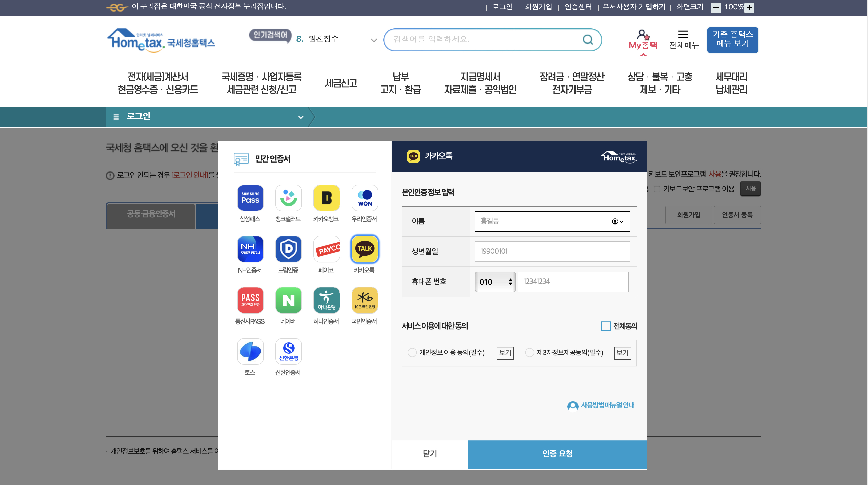Select the NH인증서 icon

pyautogui.click(x=250, y=249)
